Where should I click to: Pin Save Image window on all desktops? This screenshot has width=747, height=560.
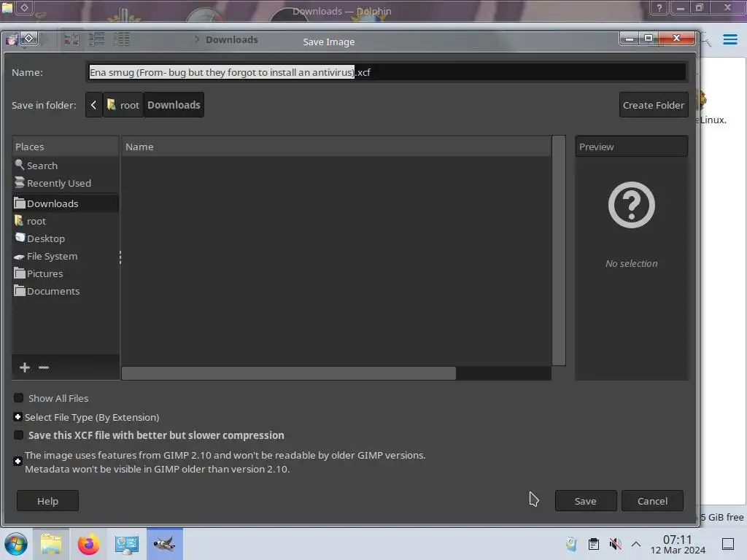click(28, 39)
